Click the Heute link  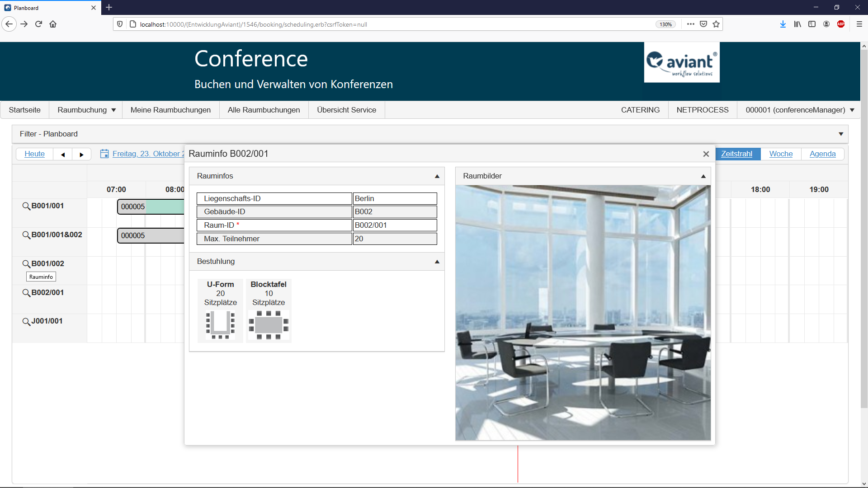click(34, 154)
